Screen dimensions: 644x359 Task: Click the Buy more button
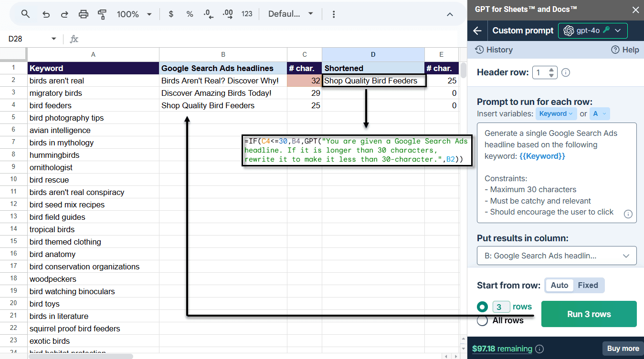click(x=623, y=349)
